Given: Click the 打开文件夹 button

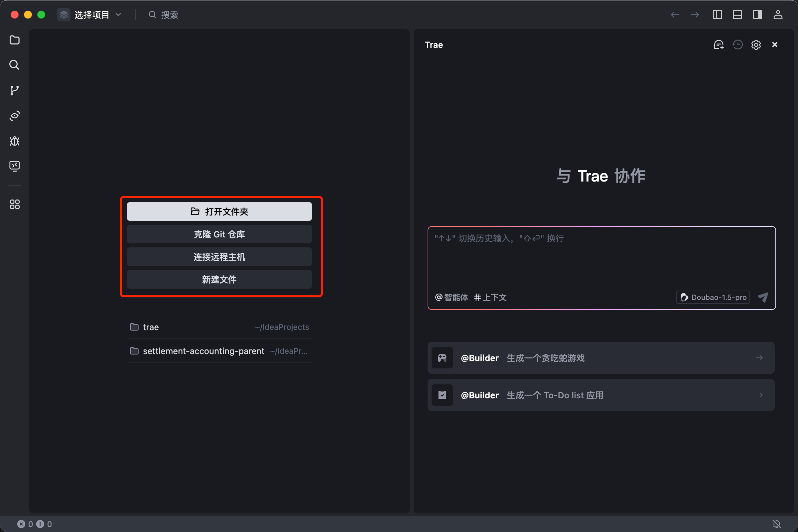Looking at the screenshot, I should click(x=219, y=211).
